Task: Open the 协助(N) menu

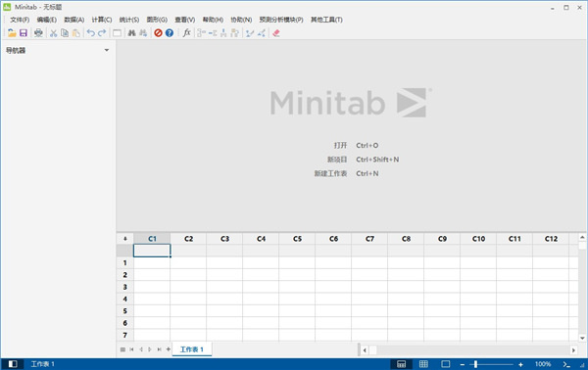Action: 241,20
